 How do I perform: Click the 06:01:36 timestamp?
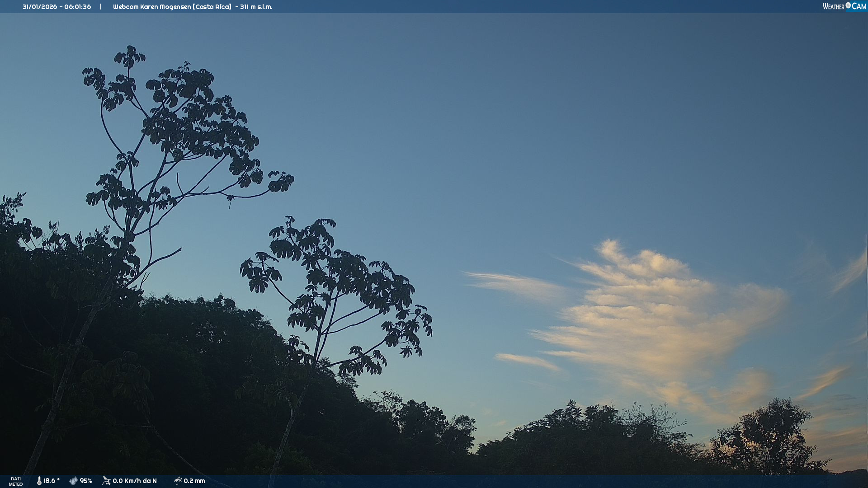[x=77, y=7]
